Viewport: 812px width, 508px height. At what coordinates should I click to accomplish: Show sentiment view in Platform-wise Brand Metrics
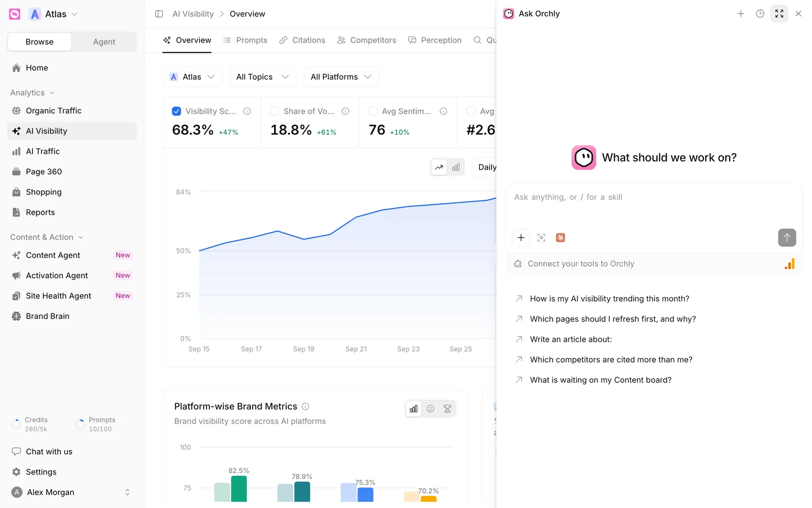coord(430,409)
